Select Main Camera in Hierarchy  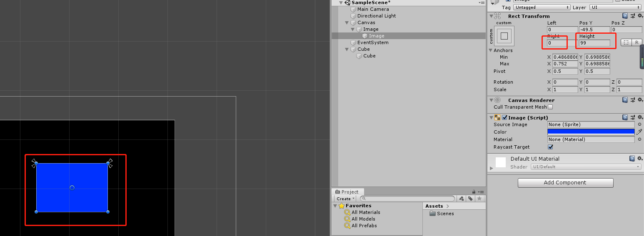click(x=373, y=9)
